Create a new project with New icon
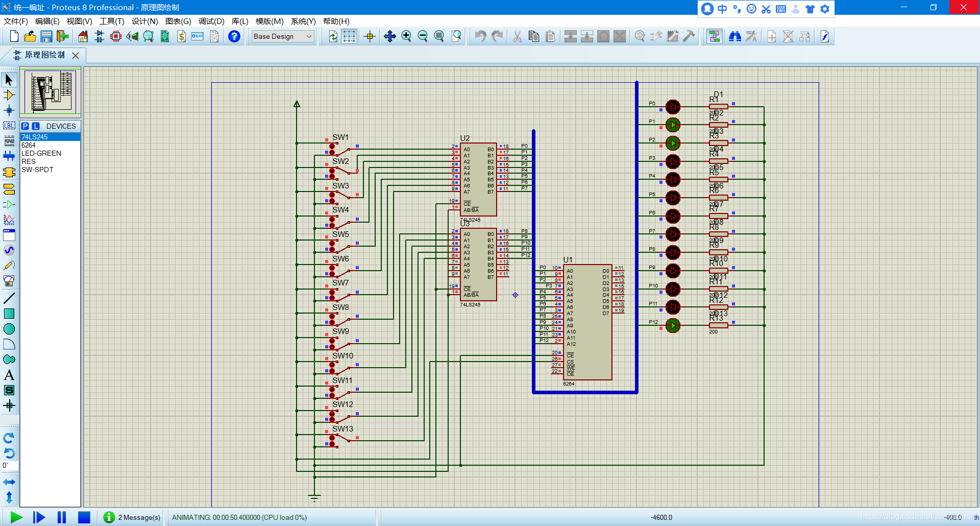 pyautogui.click(x=14, y=36)
